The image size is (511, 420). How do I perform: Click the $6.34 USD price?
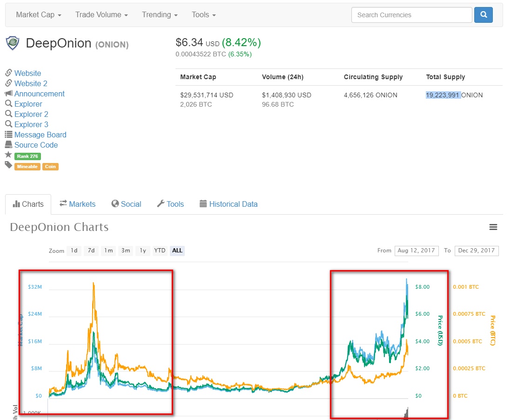tap(197, 43)
